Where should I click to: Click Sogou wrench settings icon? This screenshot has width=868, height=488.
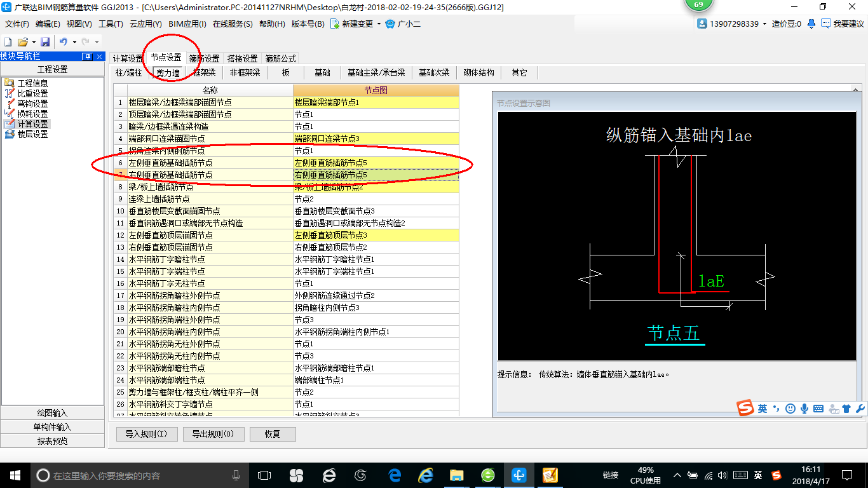[x=860, y=409]
